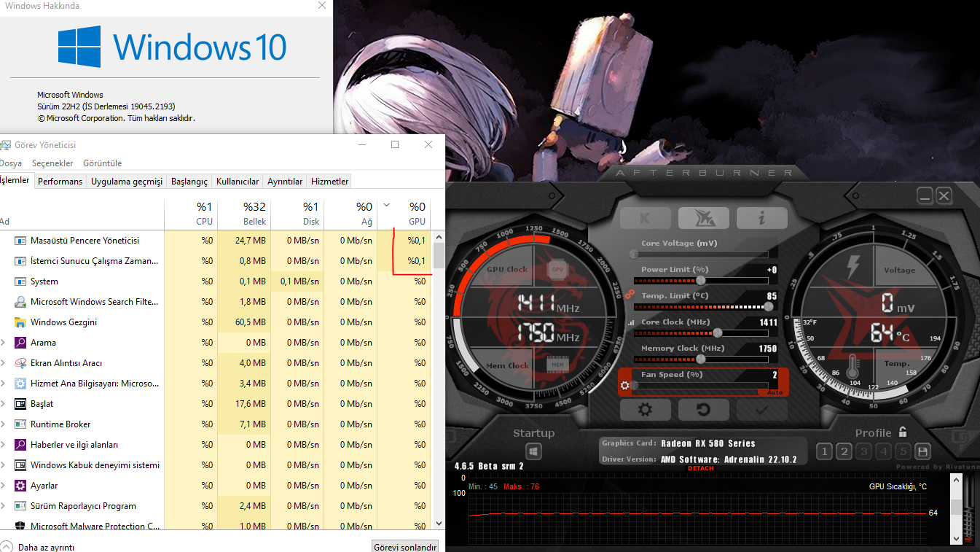Click the Microsoft Windows Search Filter icon
The width and height of the screenshot is (980, 552).
click(20, 302)
